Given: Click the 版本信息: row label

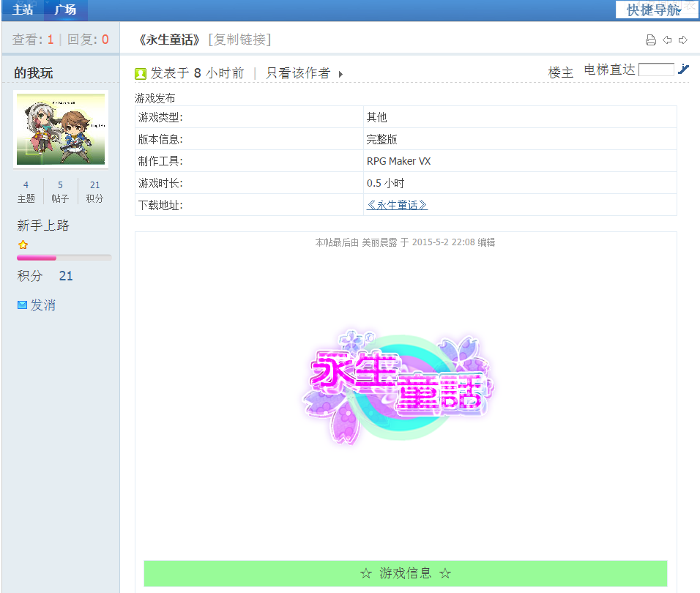Looking at the screenshot, I should coord(160,139).
